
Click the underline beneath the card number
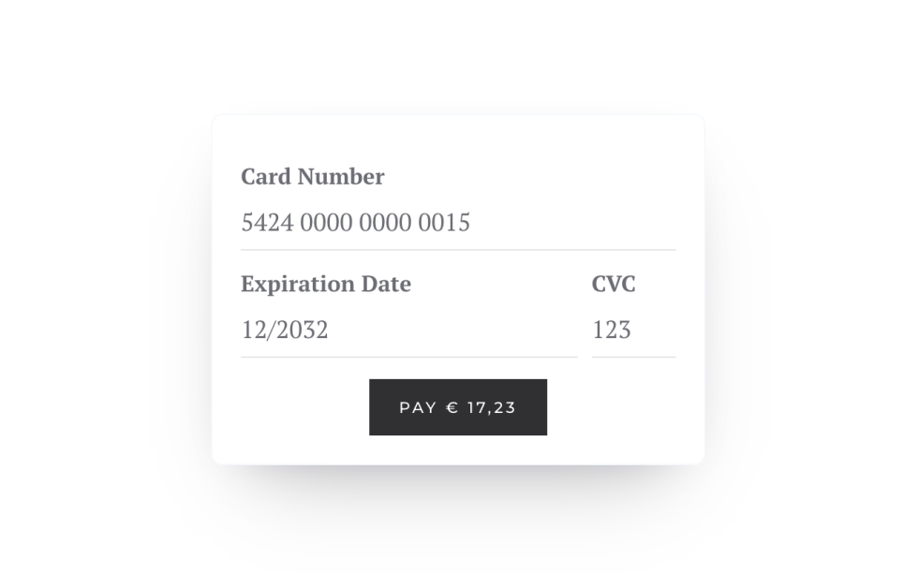point(457,250)
